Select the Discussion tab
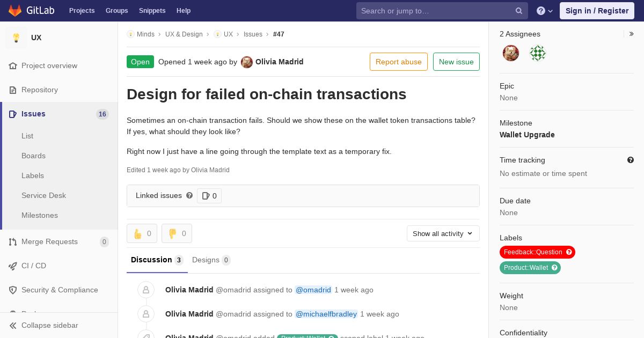This screenshot has width=644, height=338. click(x=157, y=260)
